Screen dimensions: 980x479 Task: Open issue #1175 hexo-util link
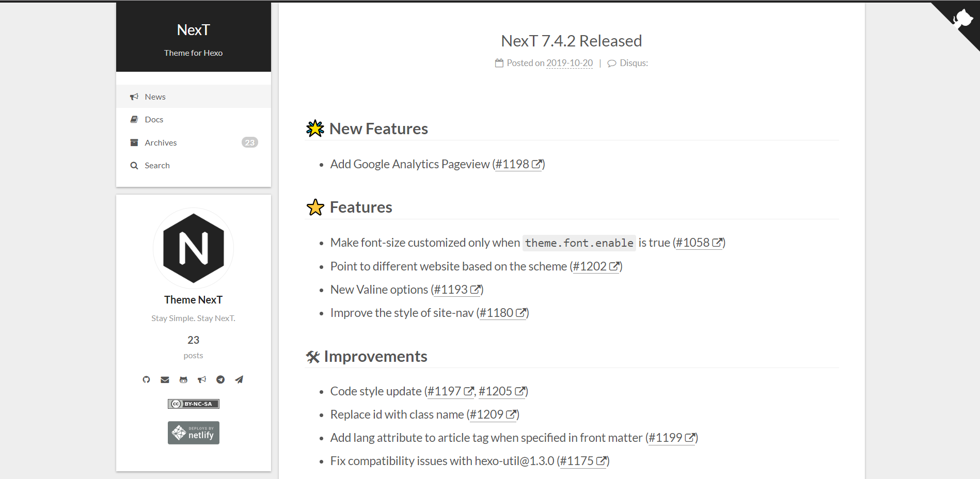tap(582, 461)
